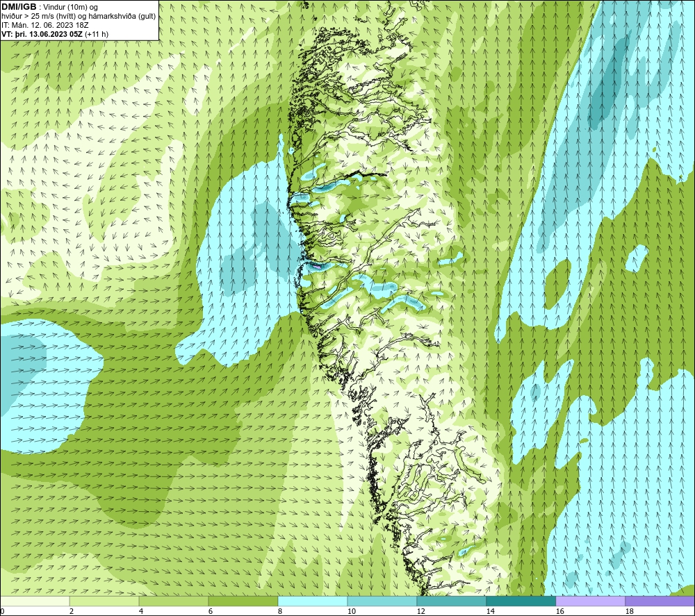695x616 pixels.
Task: Click the '18' scale label
Action: click(629, 612)
